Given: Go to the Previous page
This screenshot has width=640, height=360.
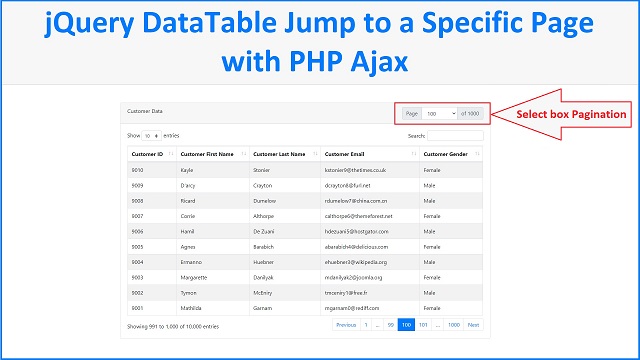Looking at the screenshot, I should coord(346,325).
